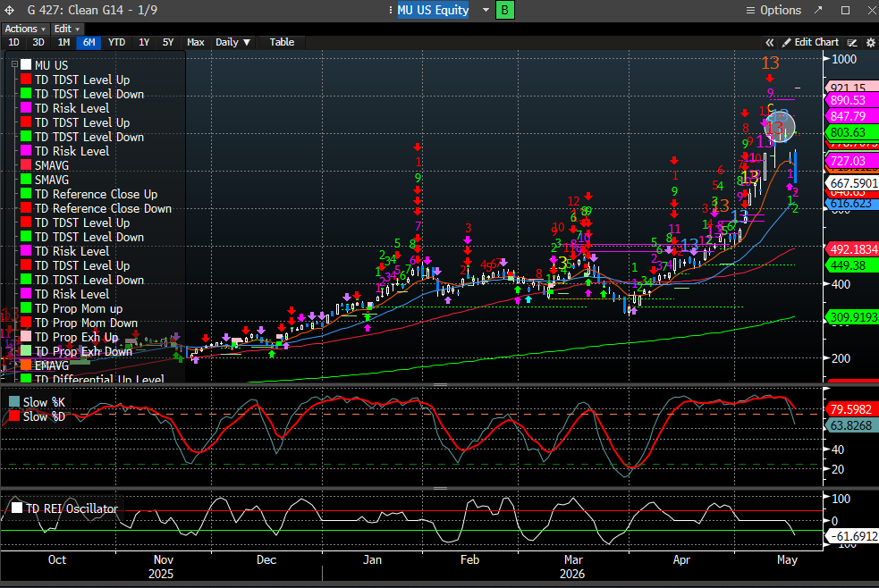The width and height of the screenshot is (879, 588).
Task: Click the 'TD Prop Mom up' legend entry
Action: tap(79, 308)
